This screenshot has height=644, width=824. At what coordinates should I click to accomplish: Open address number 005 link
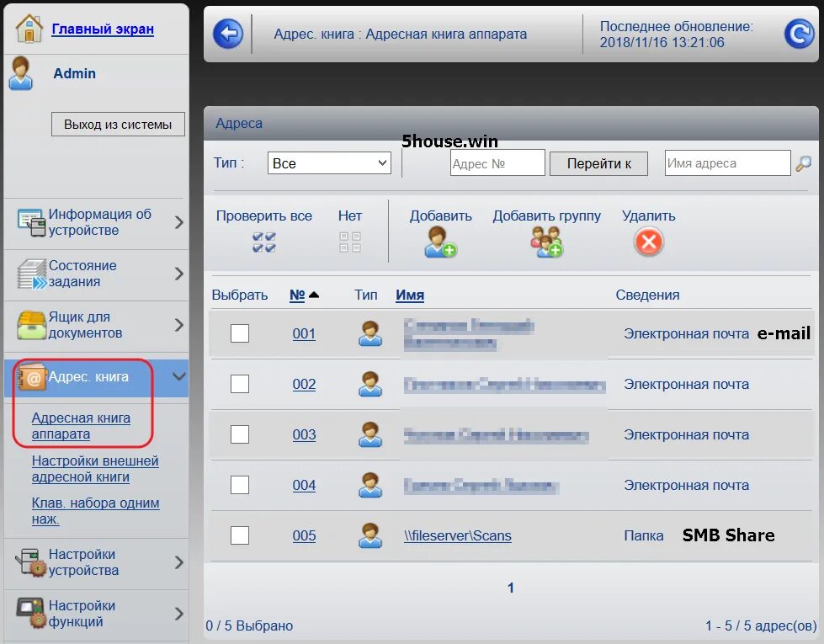(x=305, y=535)
